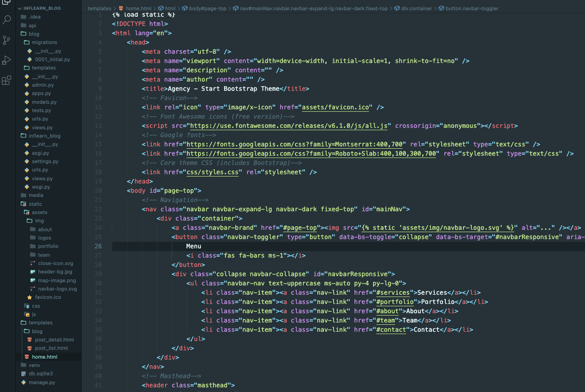Click the HTML file icon in breadcrumb home.html
Viewport: 585px width, 392px height.
tap(121, 8)
